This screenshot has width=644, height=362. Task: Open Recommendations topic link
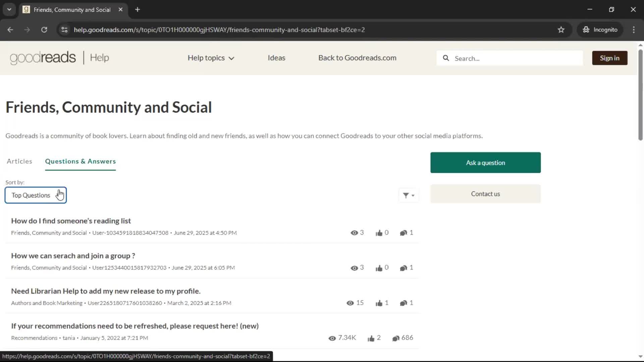coord(34,338)
